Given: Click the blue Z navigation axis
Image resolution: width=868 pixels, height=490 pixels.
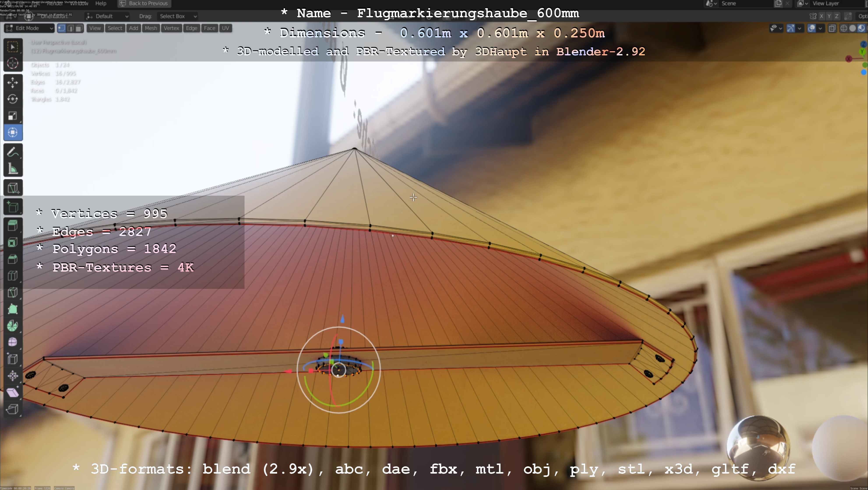Looking at the screenshot, I should [x=863, y=44].
